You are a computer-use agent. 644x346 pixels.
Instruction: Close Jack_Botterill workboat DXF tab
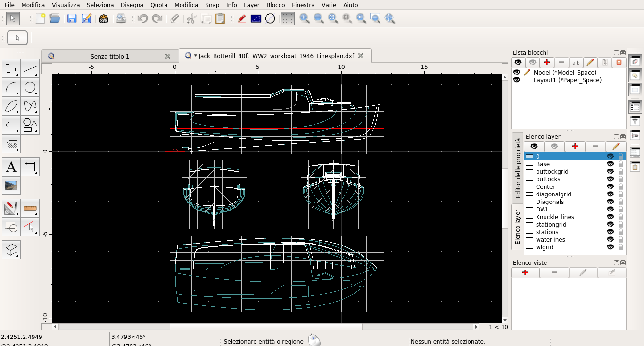click(361, 56)
